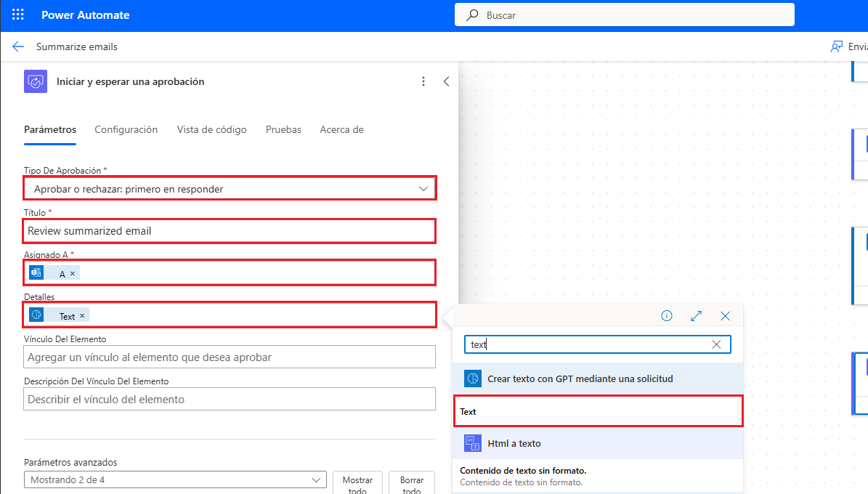Click the GPT action icon in results list
The image size is (868, 494).
[473, 378]
